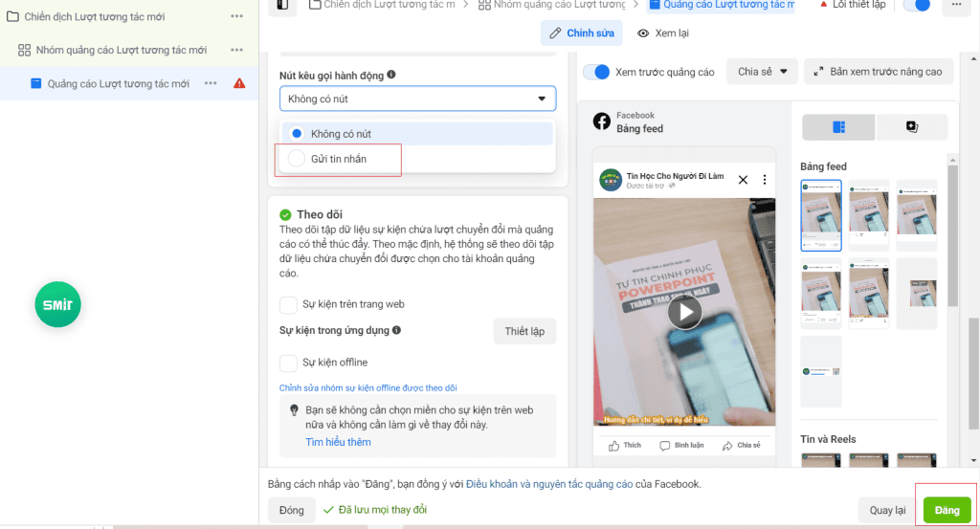Click Chia sẻ share icon under preview
The height and width of the screenshot is (529, 980).
tap(727, 446)
